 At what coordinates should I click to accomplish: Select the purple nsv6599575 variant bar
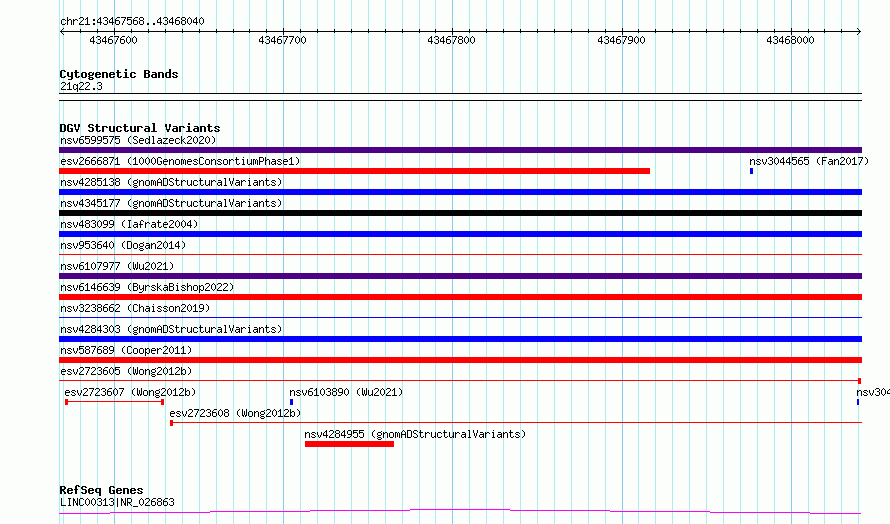click(460, 150)
